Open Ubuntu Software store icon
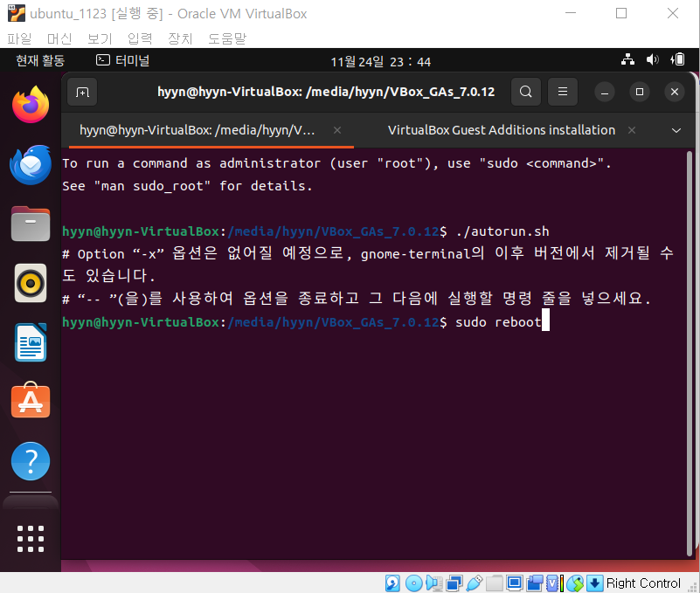The width and height of the screenshot is (700, 593). pos(31,400)
